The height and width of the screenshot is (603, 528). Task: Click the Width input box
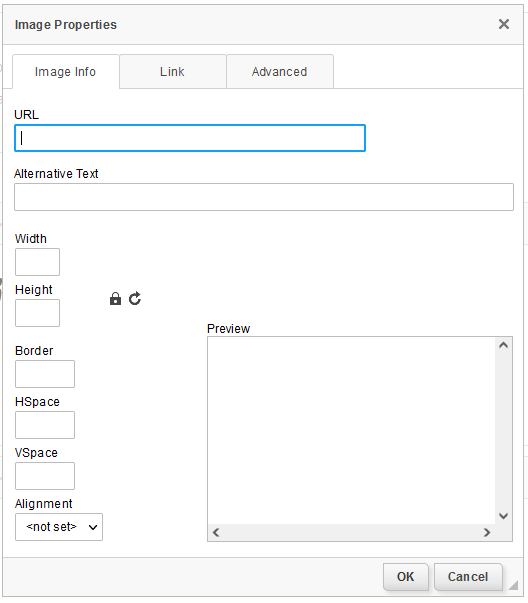coord(37,262)
